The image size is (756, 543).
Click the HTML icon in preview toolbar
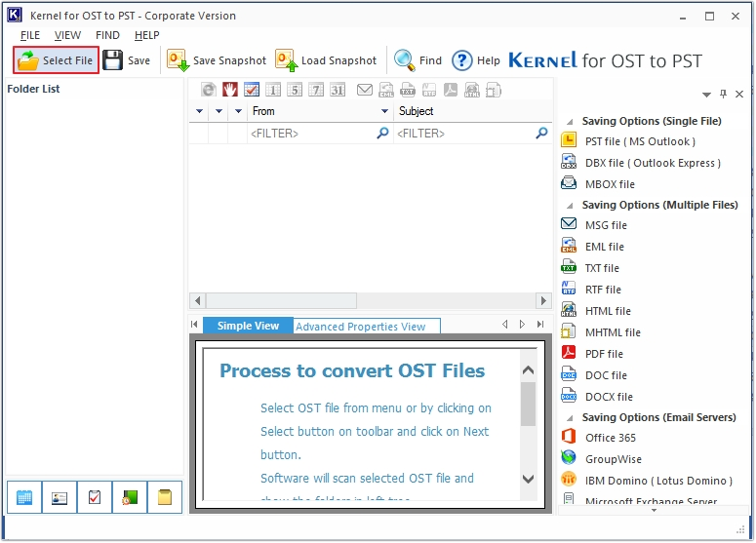click(x=472, y=90)
